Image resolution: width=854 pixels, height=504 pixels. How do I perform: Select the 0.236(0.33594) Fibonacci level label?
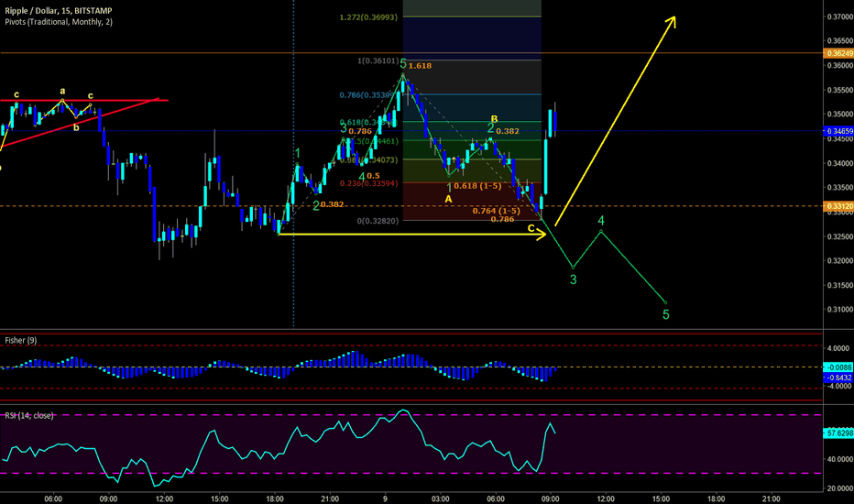click(368, 183)
